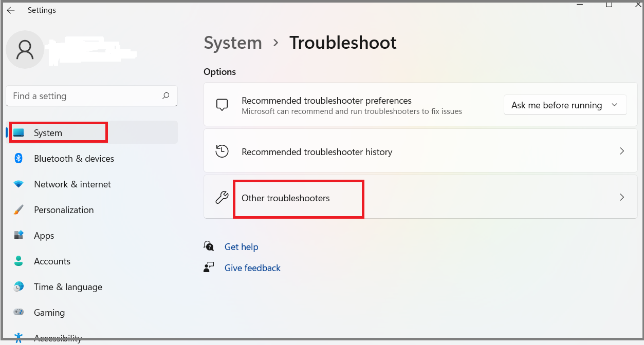Click the Accounts people icon
The width and height of the screenshot is (644, 345).
pos(20,261)
